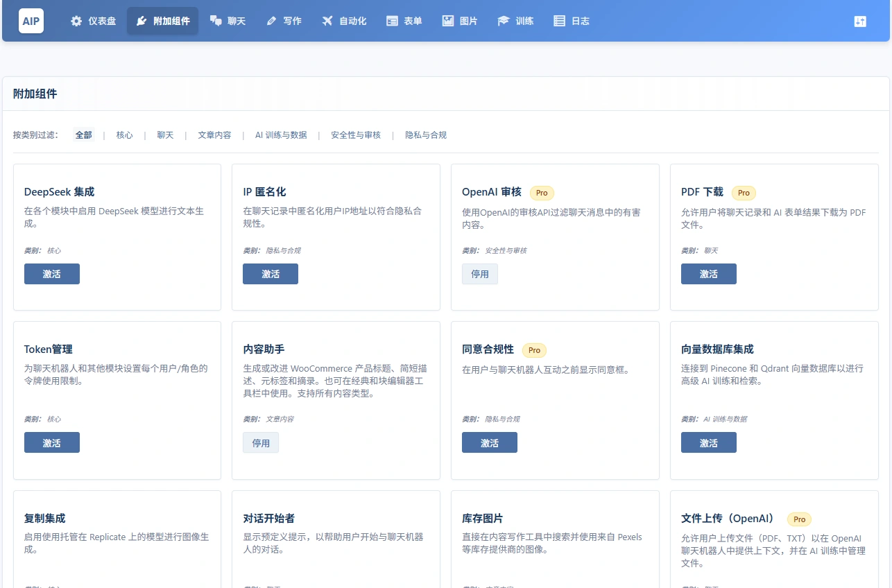Viewport: 892px width, 588px height.
Task: Select the 全部 category filter
Action: 83,135
